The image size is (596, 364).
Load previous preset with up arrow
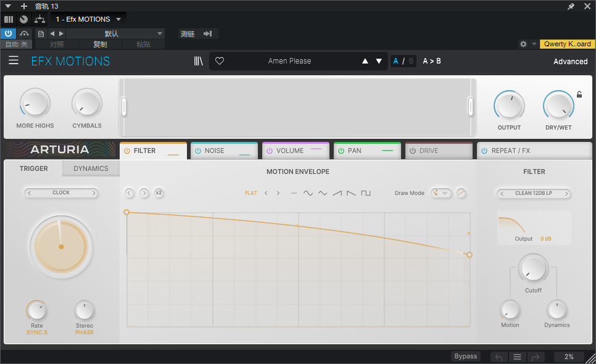tap(365, 61)
